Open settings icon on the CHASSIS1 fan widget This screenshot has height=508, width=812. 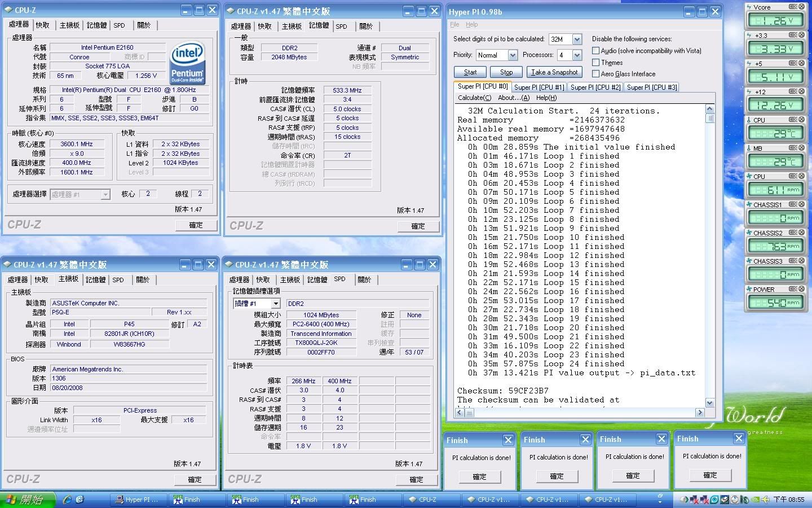[x=792, y=204]
